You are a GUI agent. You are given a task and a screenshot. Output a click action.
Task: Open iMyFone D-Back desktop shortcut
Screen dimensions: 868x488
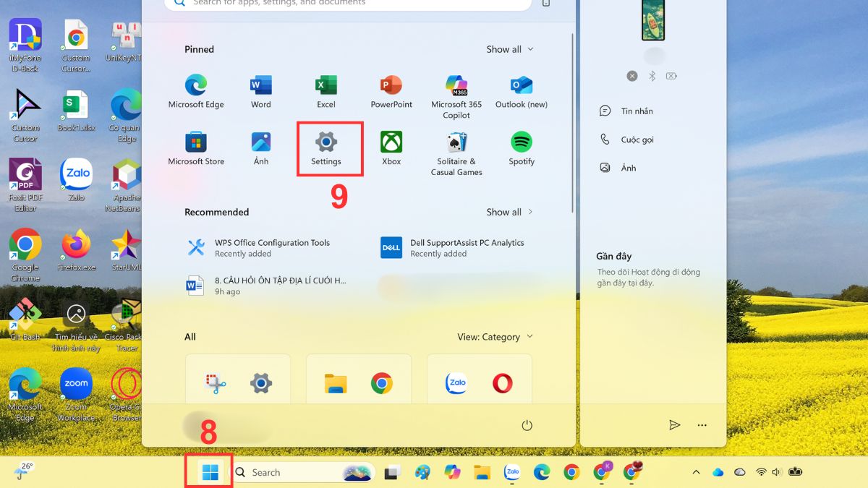tap(25, 45)
